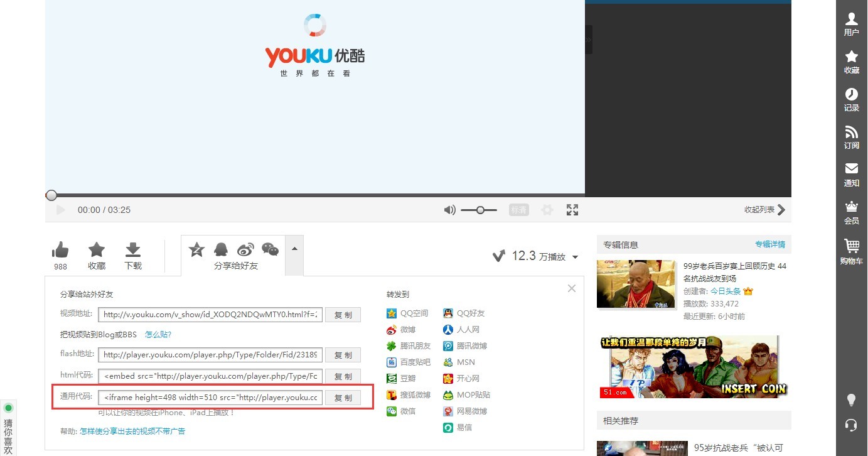Share to 搜狐微博

[x=409, y=395]
